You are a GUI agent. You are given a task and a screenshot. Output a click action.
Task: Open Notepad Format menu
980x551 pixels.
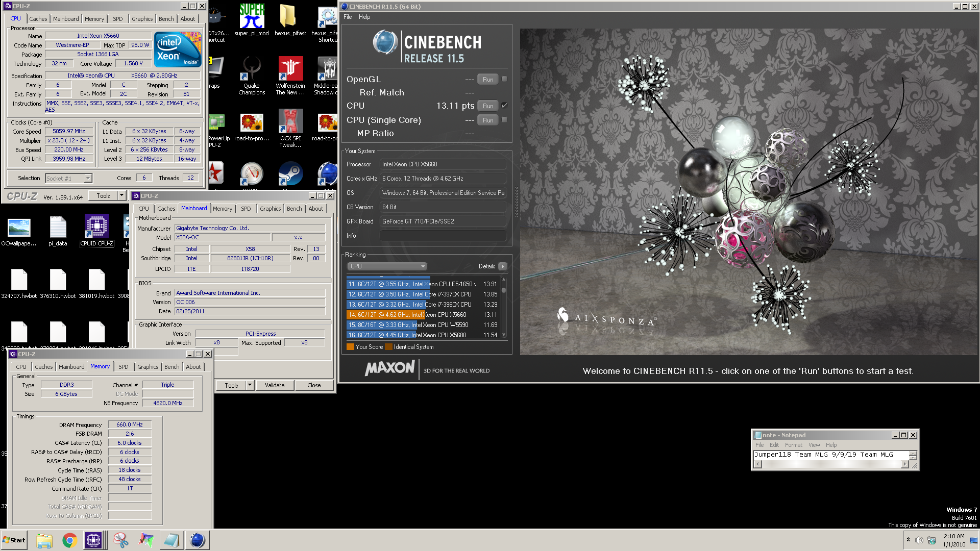[x=794, y=445]
